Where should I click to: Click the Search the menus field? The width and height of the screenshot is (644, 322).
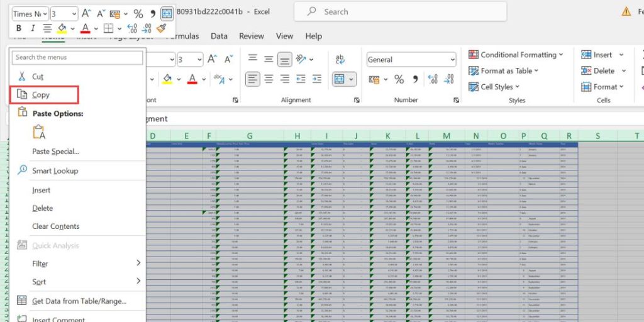(77, 57)
